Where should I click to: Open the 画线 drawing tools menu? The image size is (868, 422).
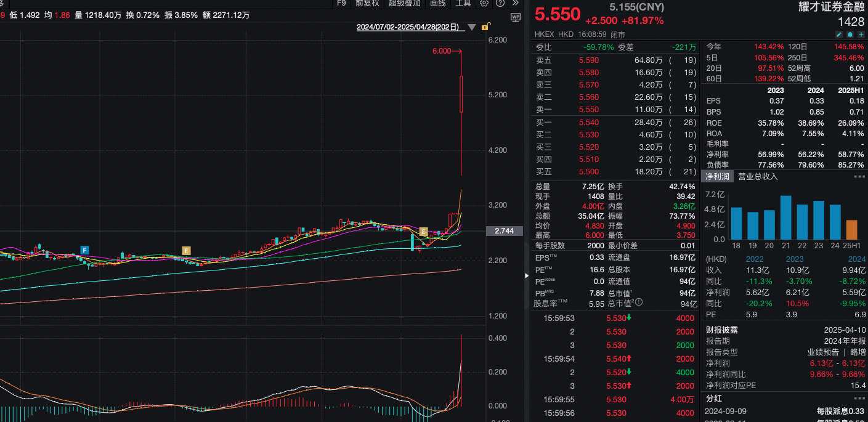[437, 3]
